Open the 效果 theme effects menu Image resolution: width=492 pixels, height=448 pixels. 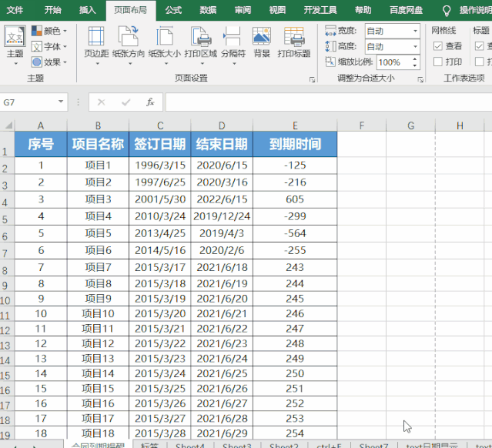[49, 62]
